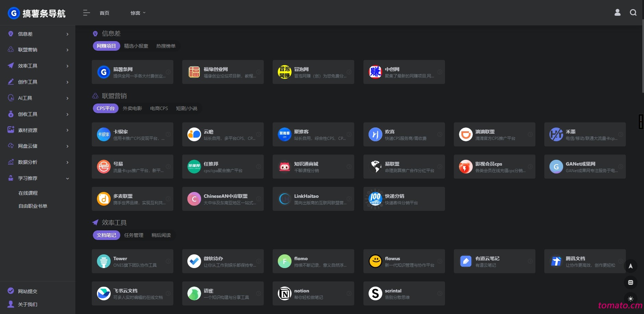Open the 福缘创业网 card icon
The image size is (644, 314).
[x=194, y=72]
